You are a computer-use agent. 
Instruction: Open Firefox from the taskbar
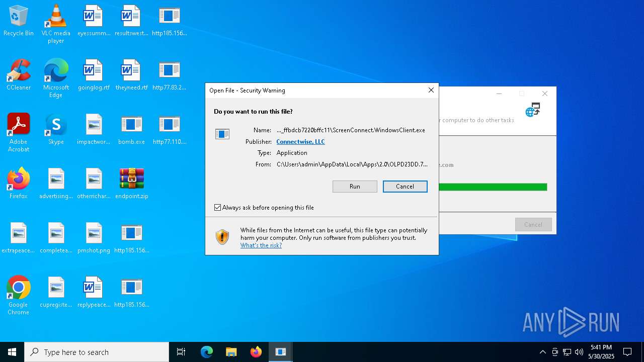click(256, 352)
